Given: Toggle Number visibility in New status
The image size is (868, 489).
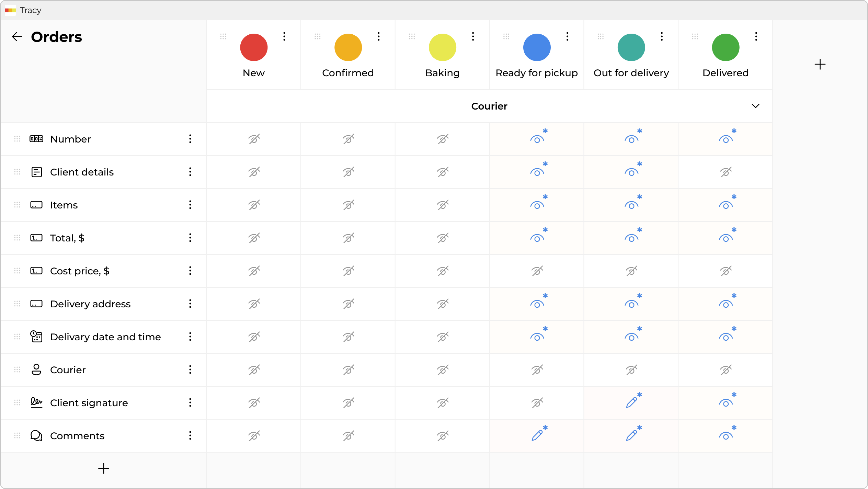Looking at the screenshot, I should coord(254,139).
